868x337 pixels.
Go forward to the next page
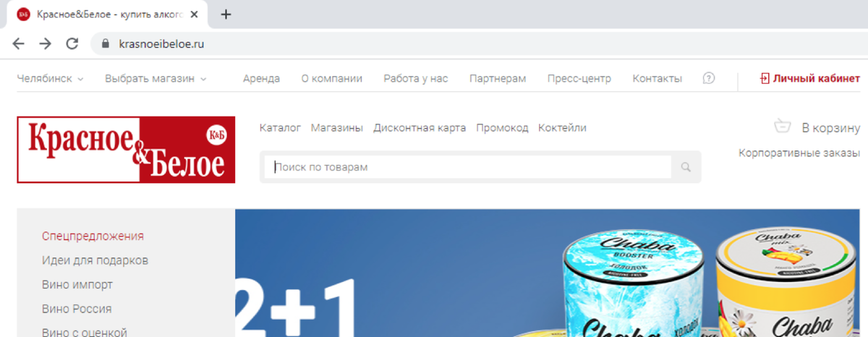click(46, 43)
